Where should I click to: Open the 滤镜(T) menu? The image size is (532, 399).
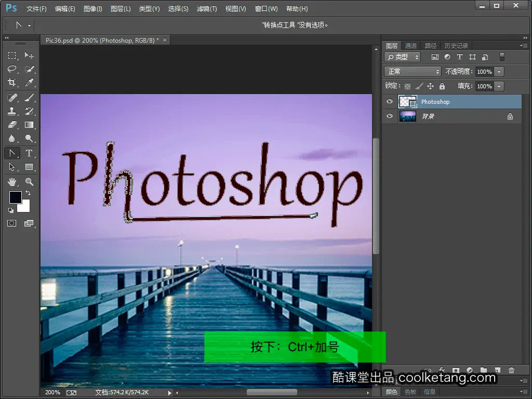[207, 9]
